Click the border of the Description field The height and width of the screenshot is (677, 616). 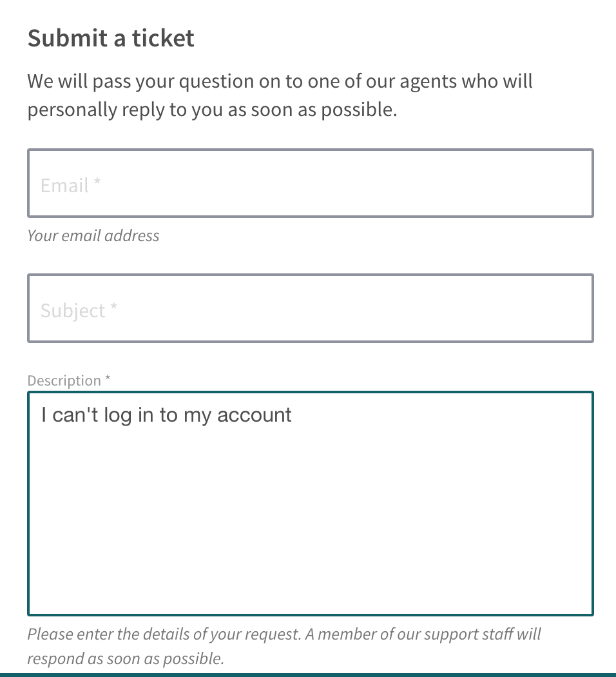(x=309, y=391)
